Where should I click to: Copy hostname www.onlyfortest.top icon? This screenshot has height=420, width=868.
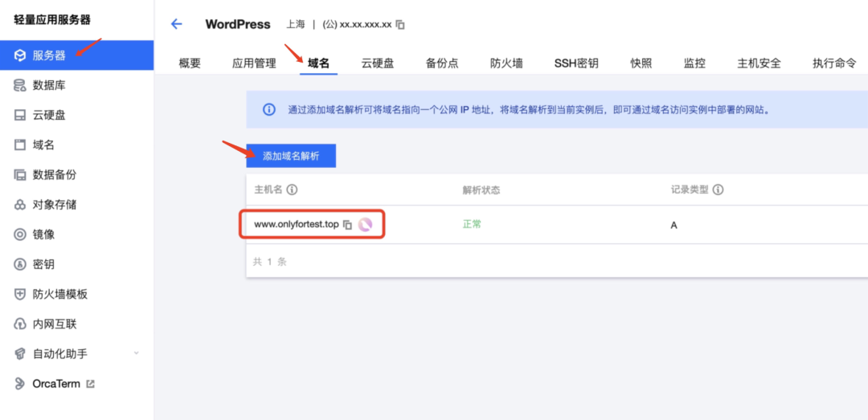point(348,225)
